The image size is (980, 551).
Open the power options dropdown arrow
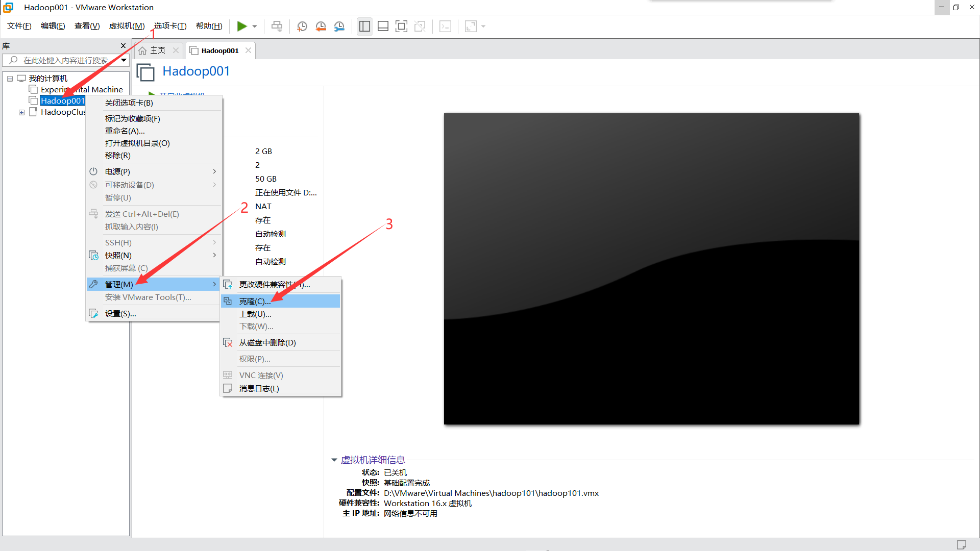coord(255,27)
